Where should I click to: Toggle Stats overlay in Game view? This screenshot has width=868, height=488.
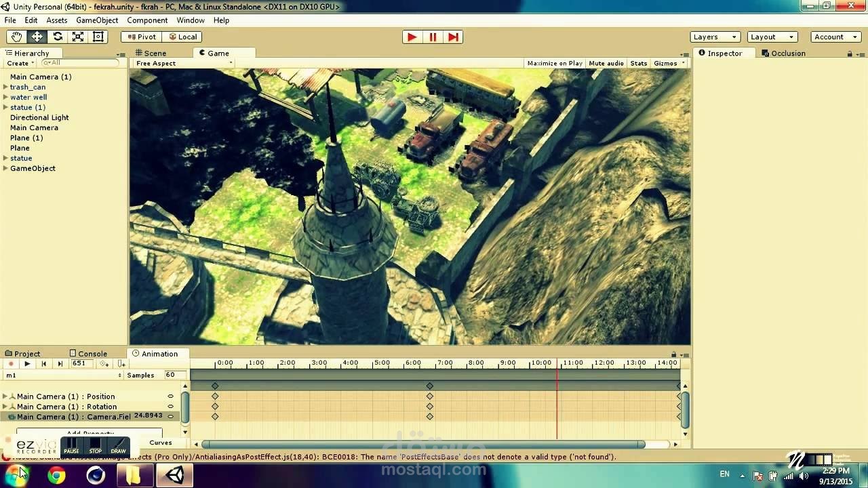[x=639, y=63]
